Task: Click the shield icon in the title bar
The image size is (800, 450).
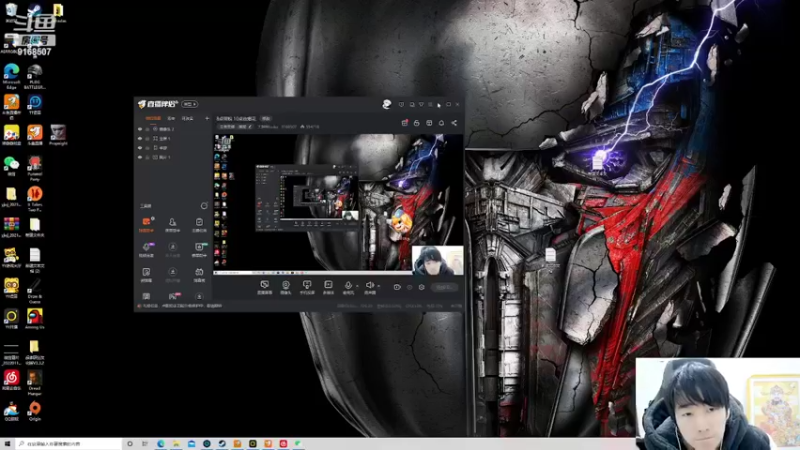Action: click(402, 105)
